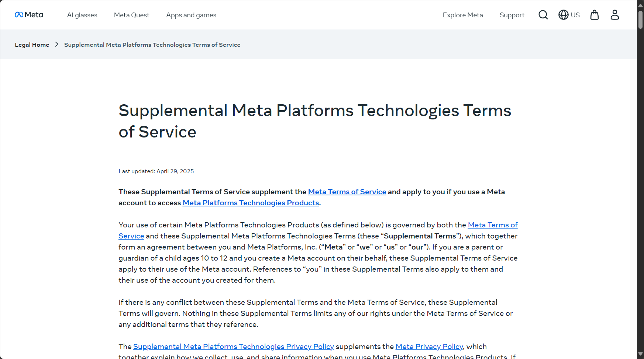Click the vertical scrollbar thumb

tap(640, 20)
